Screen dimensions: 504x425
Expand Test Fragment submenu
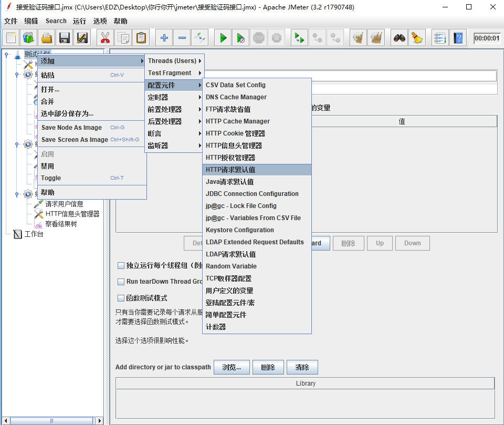click(174, 73)
